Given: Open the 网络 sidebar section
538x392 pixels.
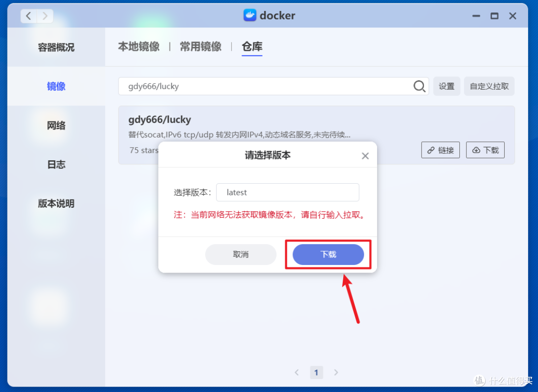Looking at the screenshot, I should click(x=56, y=125).
